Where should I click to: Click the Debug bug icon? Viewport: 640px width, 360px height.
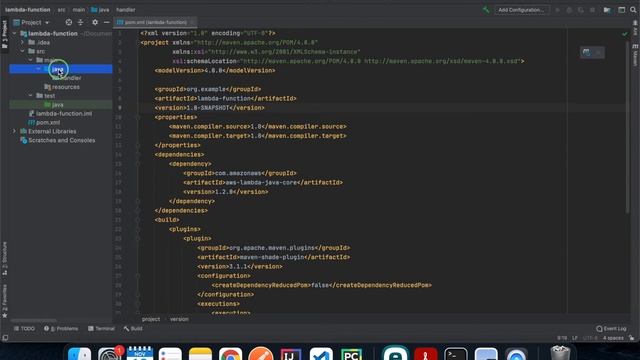569,10
